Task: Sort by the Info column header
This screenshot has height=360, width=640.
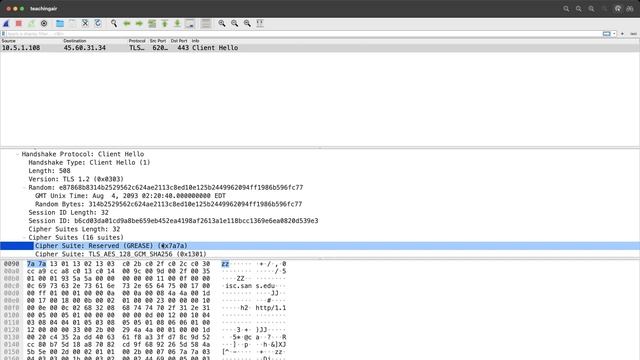Action: click(196, 41)
